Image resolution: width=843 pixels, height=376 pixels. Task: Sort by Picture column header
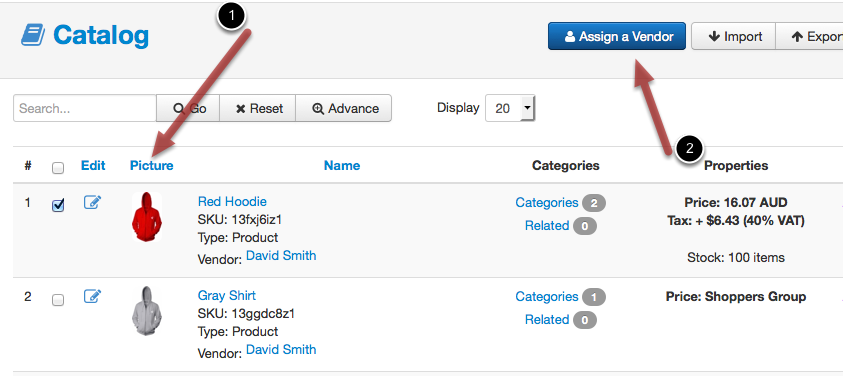pyautogui.click(x=152, y=166)
